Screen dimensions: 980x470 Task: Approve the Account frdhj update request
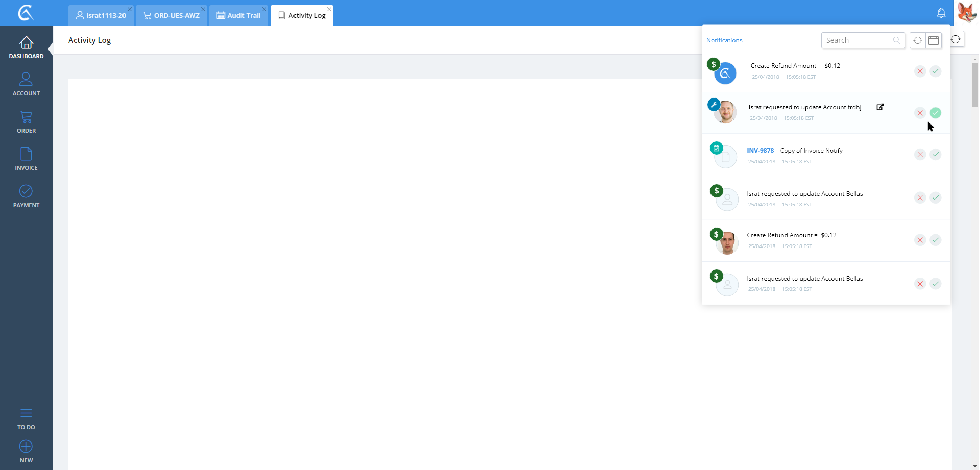tap(935, 113)
